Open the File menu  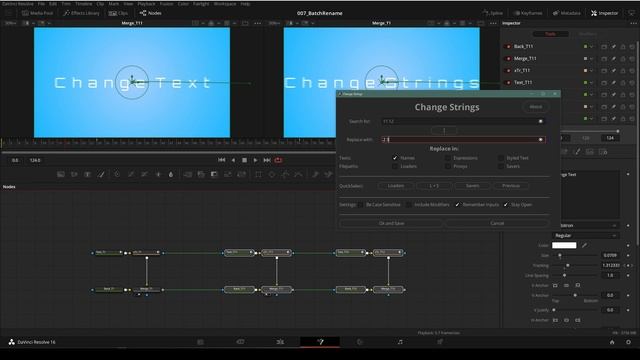point(41,4)
